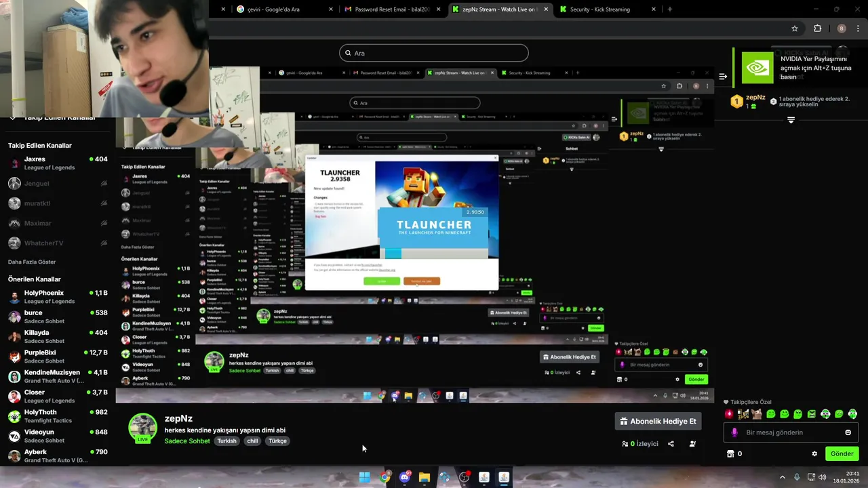This screenshot has height=488, width=868.
Task: Open Ayberk recommended channel
Action: [x=58, y=455]
